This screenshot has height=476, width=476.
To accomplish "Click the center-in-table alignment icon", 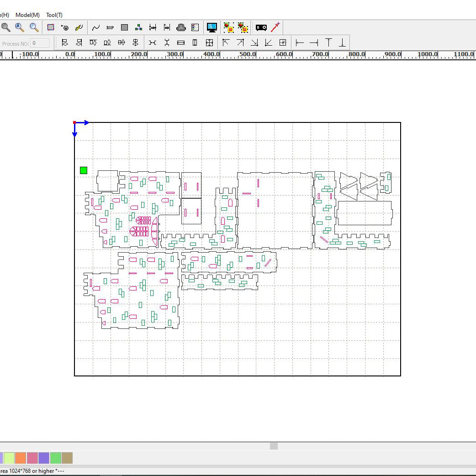I will 209,42.
